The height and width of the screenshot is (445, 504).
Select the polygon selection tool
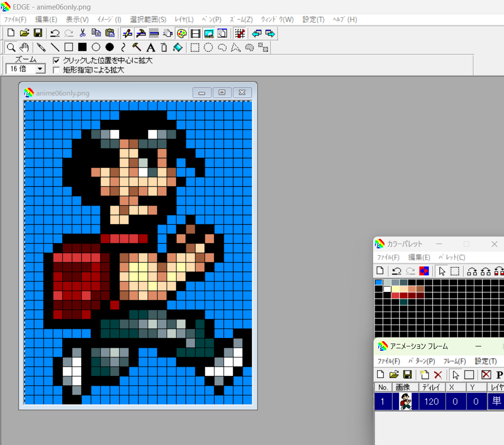[x=236, y=47]
